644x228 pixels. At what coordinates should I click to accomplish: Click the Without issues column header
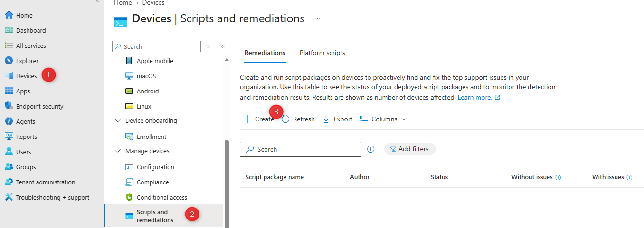pyautogui.click(x=532, y=177)
